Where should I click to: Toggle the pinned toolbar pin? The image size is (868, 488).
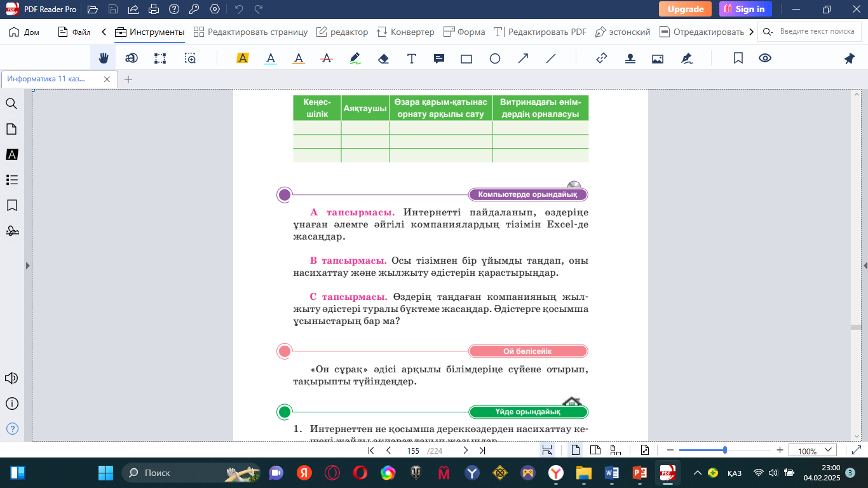pos(849,58)
